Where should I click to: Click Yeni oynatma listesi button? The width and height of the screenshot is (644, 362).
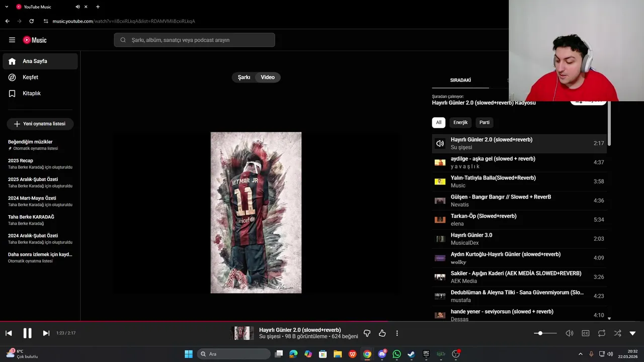[x=40, y=124]
